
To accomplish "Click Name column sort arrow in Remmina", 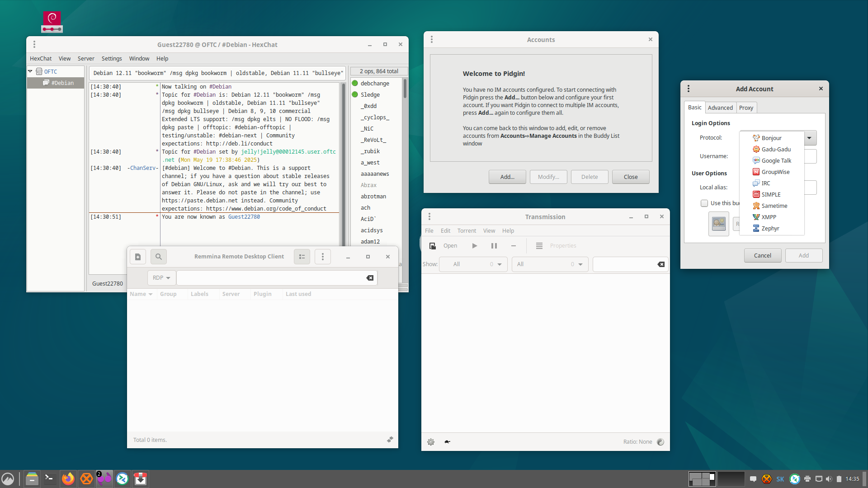I will click(x=151, y=294).
